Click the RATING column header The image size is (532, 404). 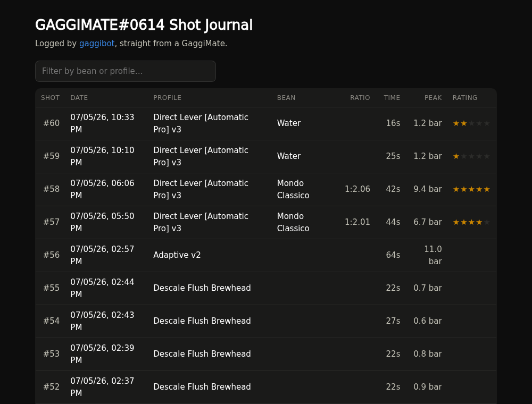pos(465,98)
